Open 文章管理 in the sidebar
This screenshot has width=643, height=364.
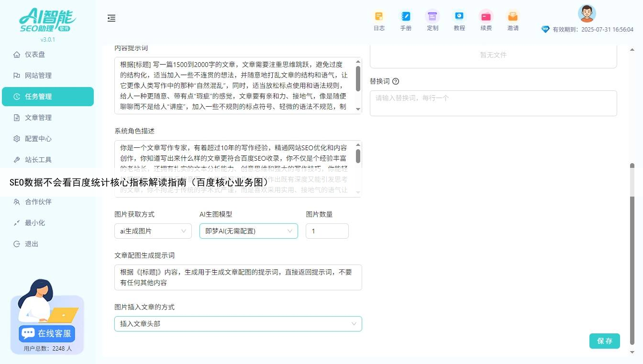(x=38, y=118)
